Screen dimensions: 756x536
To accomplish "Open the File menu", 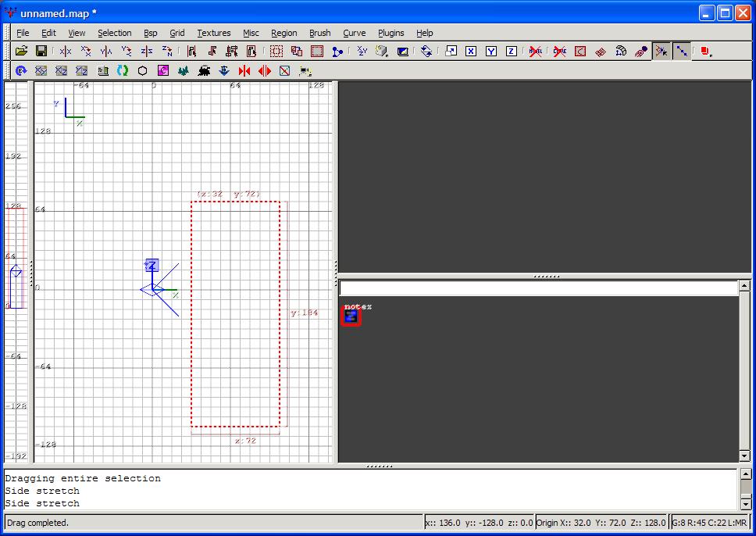I will click(23, 33).
